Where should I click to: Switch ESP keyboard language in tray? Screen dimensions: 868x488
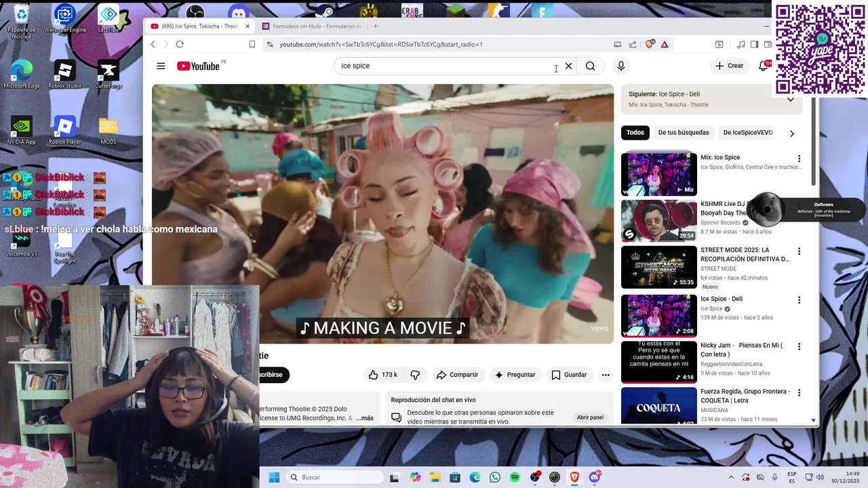792,477
